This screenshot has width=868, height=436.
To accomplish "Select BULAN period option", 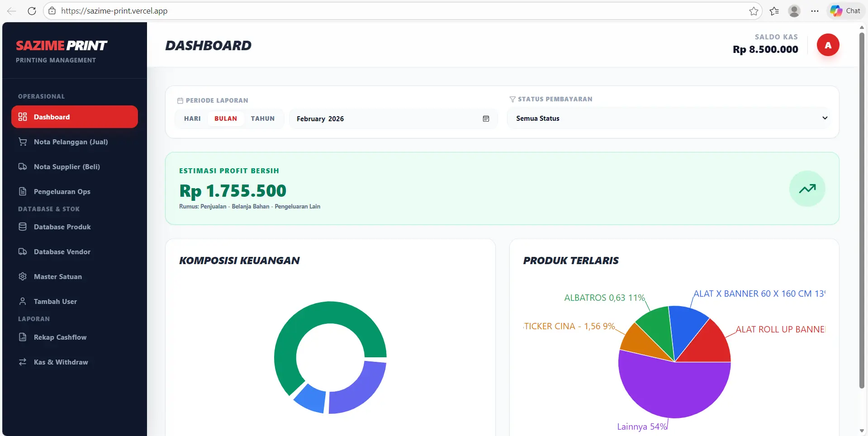I will click(x=226, y=118).
